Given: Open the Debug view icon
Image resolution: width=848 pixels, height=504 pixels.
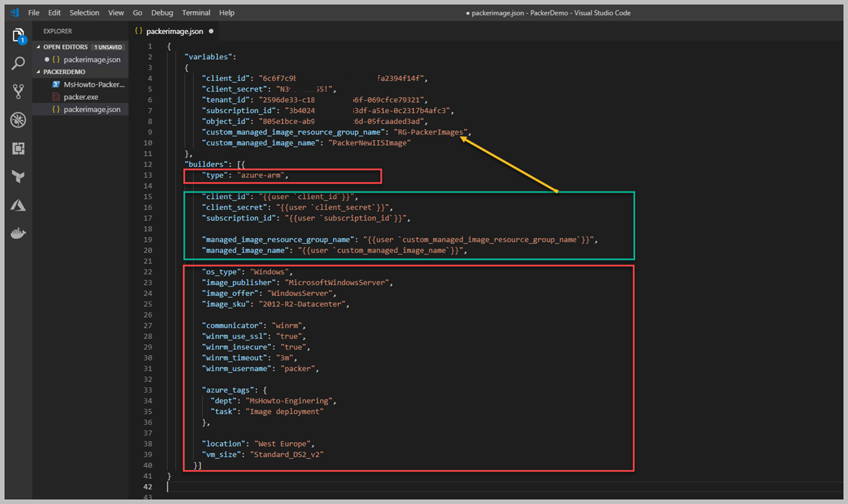Looking at the screenshot, I should [18, 120].
